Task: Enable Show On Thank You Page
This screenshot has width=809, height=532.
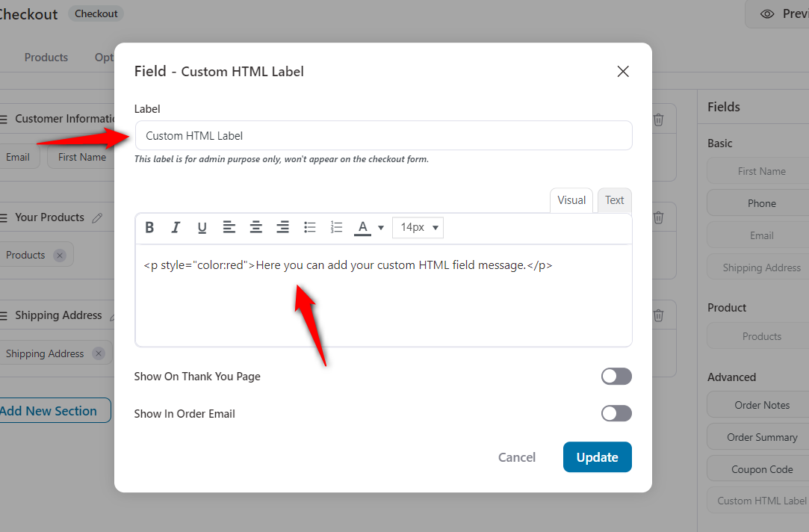Action: click(616, 376)
